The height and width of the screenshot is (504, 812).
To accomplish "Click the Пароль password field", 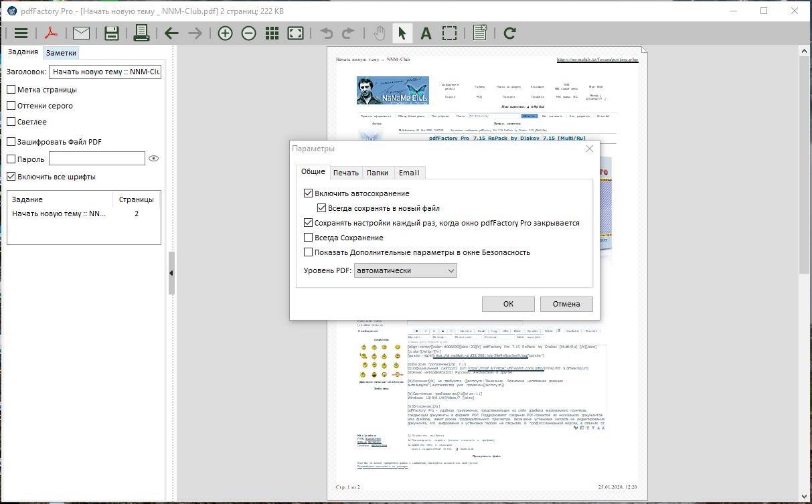I will [97, 159].
